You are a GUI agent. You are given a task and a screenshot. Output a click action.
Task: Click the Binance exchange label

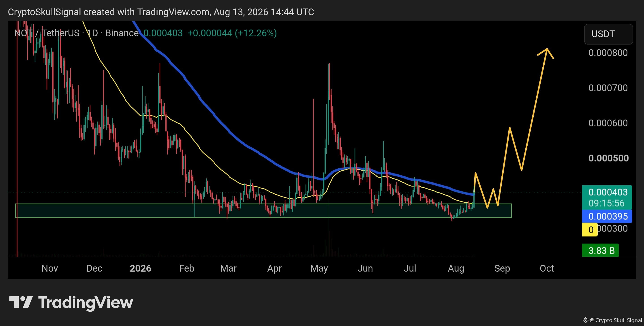click(x=122, y=33)
